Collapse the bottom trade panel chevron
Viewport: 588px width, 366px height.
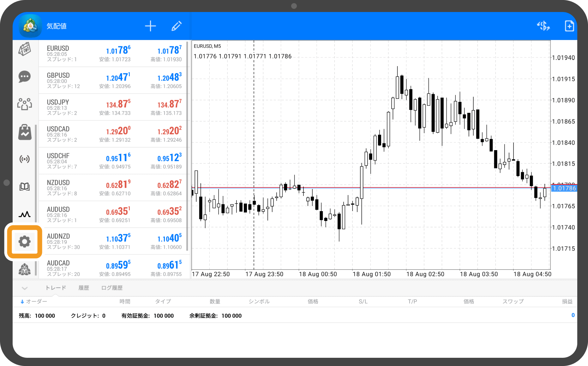pos(25,288)
